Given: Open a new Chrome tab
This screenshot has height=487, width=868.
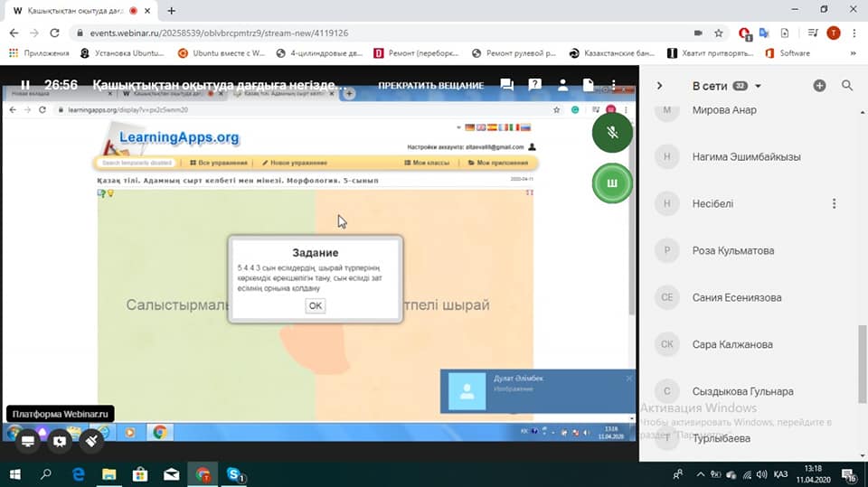Looking at the screenshot, I should coord(171,11).
